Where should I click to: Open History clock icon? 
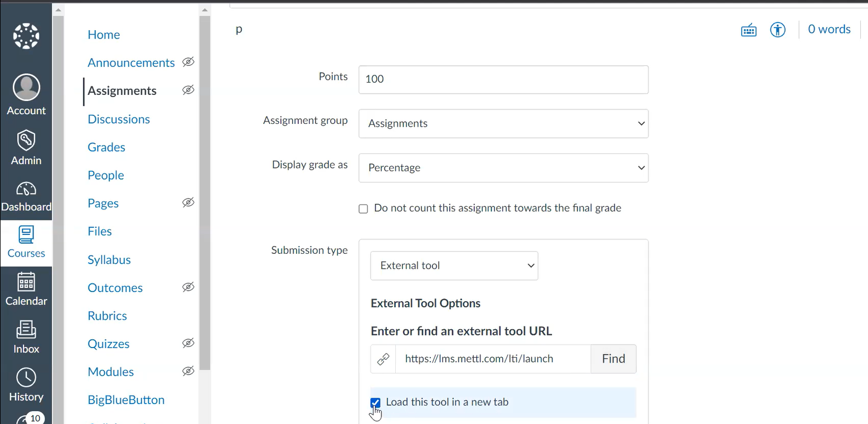[26, 378]
